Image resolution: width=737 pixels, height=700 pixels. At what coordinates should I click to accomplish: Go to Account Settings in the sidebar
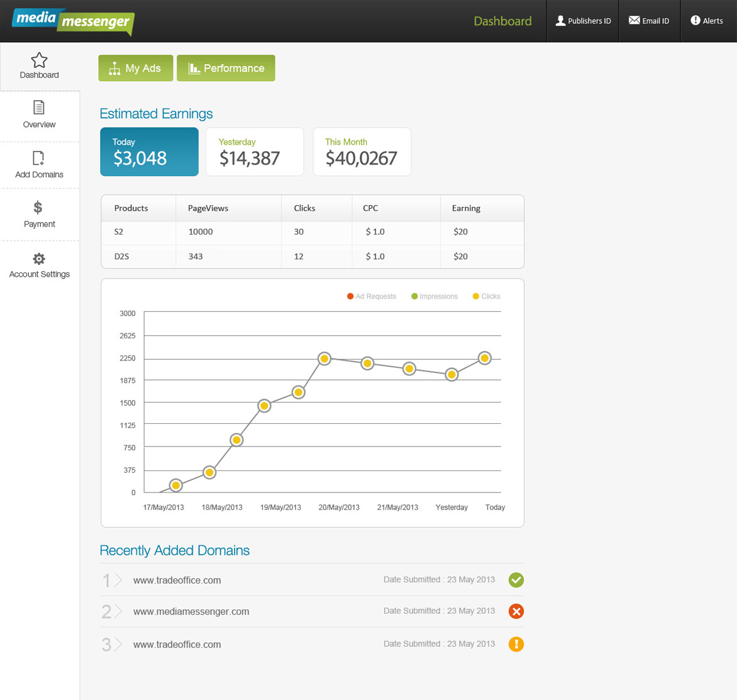(x=40, y=265)
